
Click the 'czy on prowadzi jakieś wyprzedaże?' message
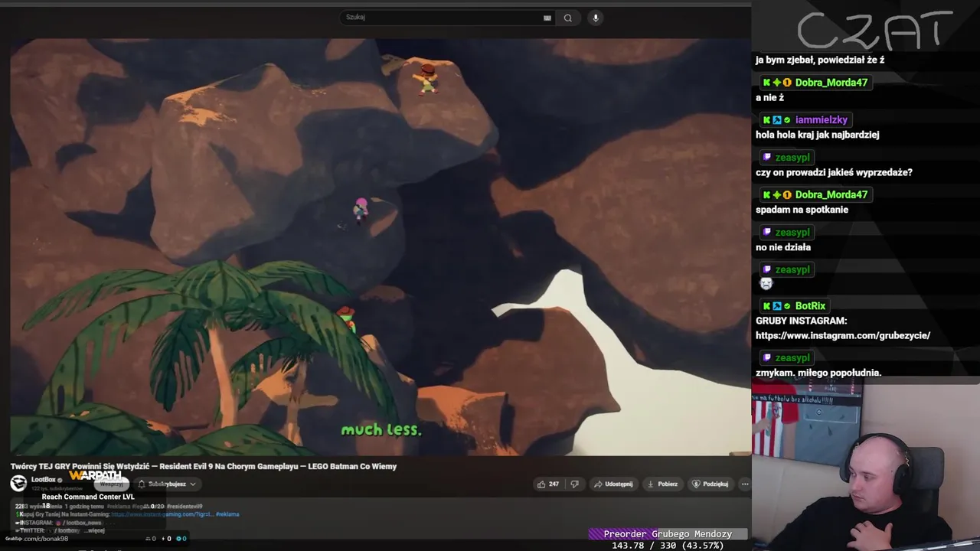(x=834, y=172)
